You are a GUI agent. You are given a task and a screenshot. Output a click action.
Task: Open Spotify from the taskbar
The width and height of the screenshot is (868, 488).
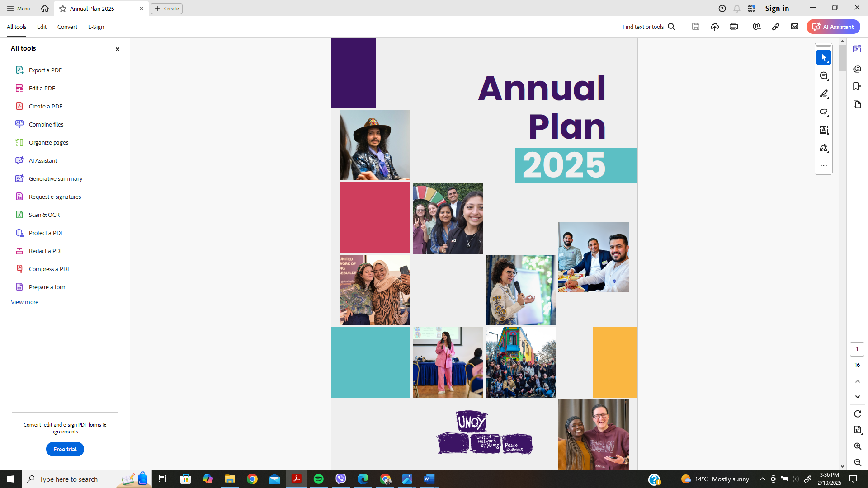pyautogui.click(x=319, y=479)
